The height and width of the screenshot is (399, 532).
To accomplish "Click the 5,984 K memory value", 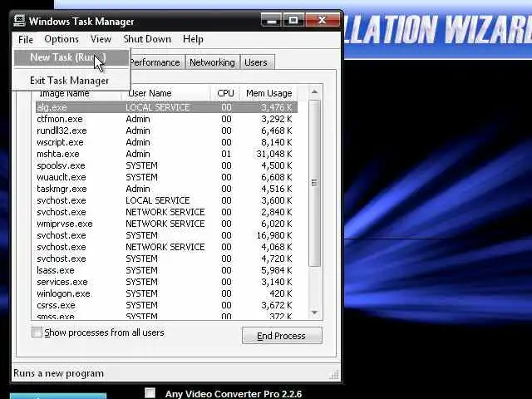I will (x=277, y=270).
